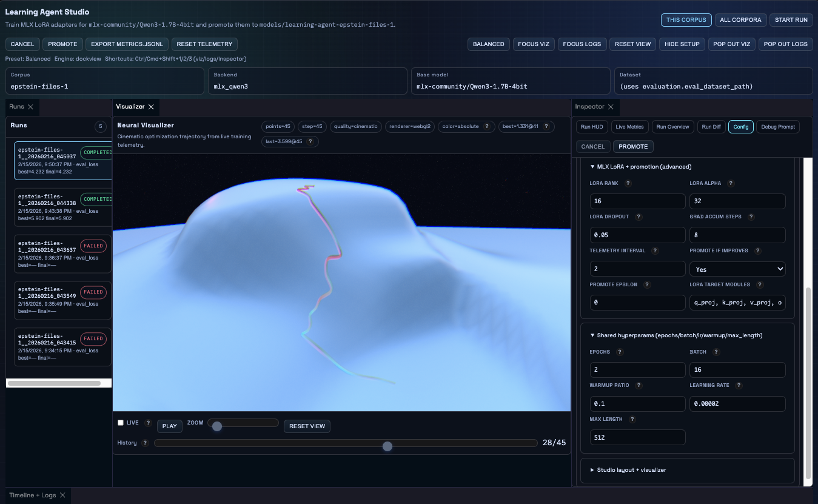Close the Visualizer tab with X icon
Image resolution: width=818 pixels, height=504 pixels.
(151, 107)
